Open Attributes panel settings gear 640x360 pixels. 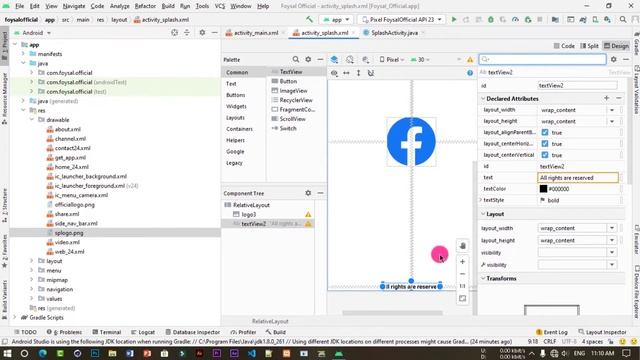tap(613, 60)
